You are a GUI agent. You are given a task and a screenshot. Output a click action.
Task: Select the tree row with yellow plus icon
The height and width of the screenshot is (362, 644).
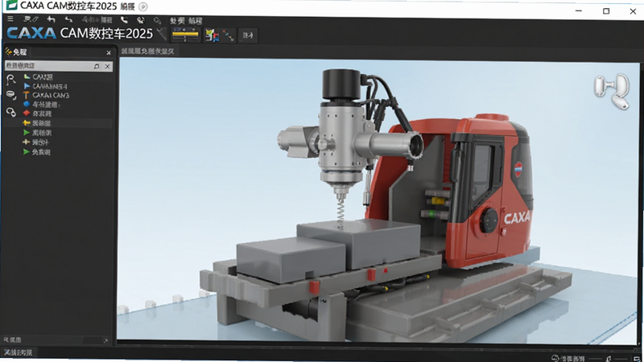tap(35, 142)
